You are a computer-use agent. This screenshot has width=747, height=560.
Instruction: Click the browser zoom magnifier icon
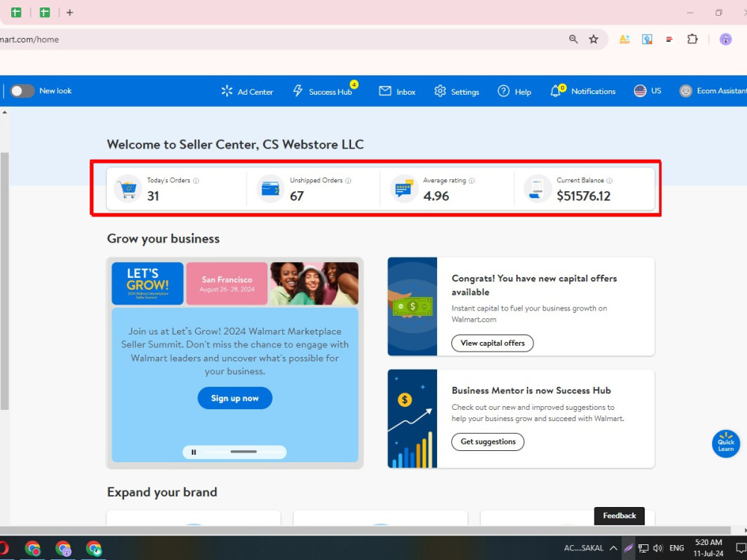coord(573,40)
